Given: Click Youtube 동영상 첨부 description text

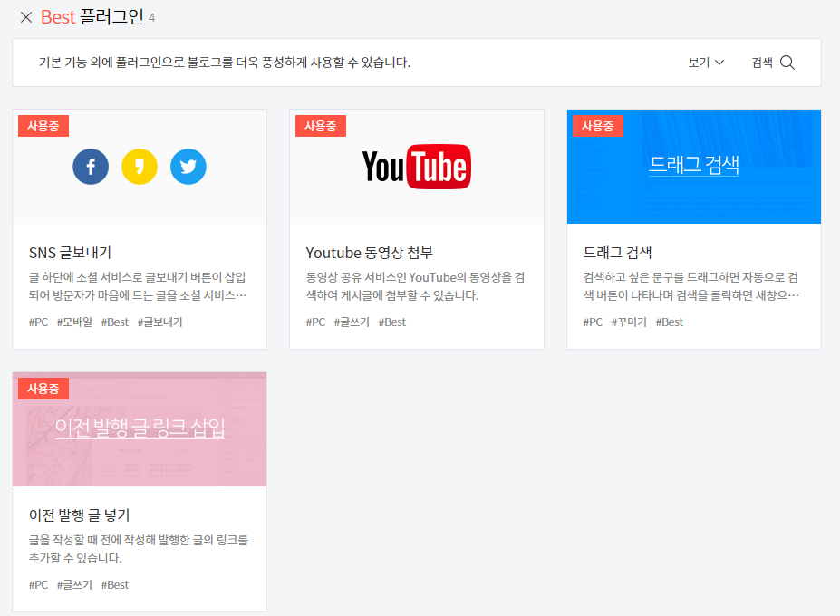Looking at the screenshot, I should [x=415, y=286].
